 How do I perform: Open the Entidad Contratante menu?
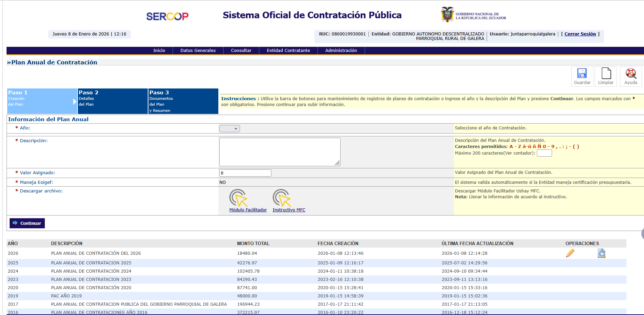pyautogui.click(x=288, y=51)
